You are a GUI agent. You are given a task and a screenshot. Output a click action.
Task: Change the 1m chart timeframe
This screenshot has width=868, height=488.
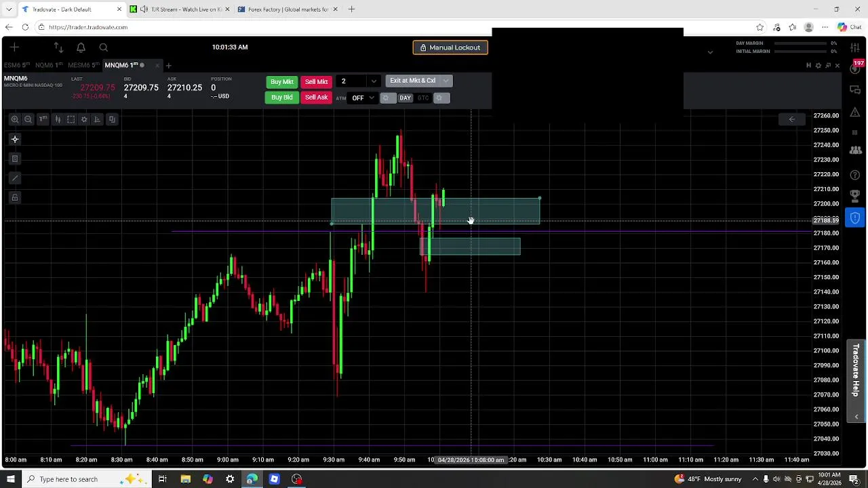click(43, 119)
